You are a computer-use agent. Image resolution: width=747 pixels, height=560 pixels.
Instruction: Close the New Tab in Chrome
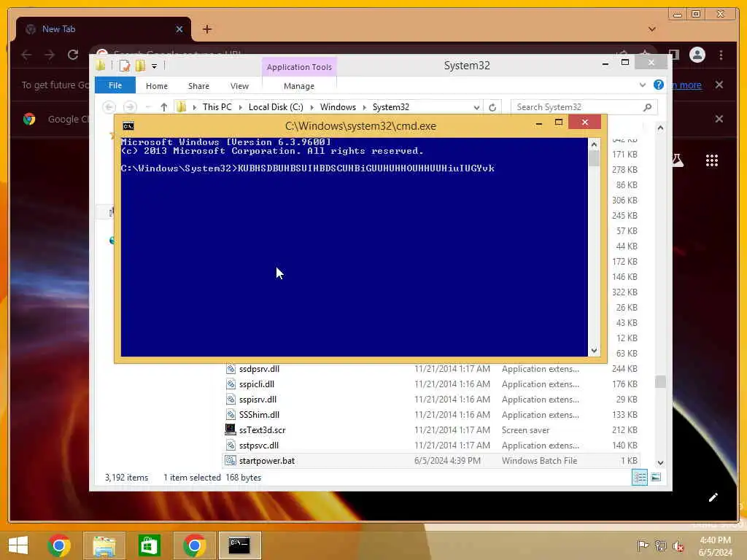click(x=179, y=29)
